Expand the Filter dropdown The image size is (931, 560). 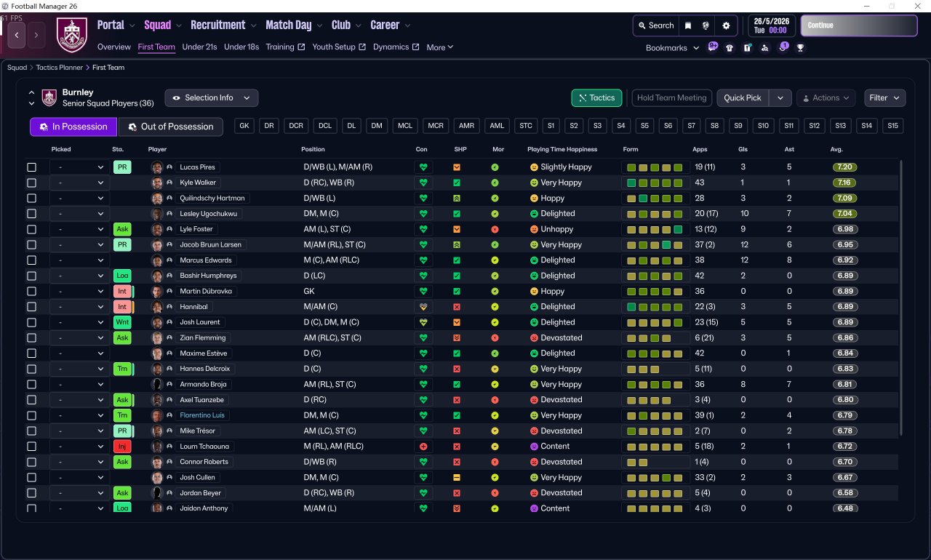pos(884,97)
